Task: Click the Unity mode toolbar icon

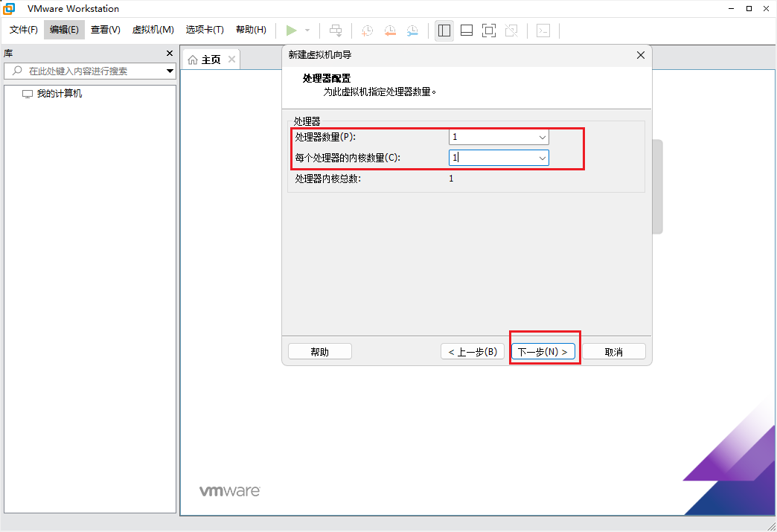Action: pyautogui.click(x=511, y=31)
